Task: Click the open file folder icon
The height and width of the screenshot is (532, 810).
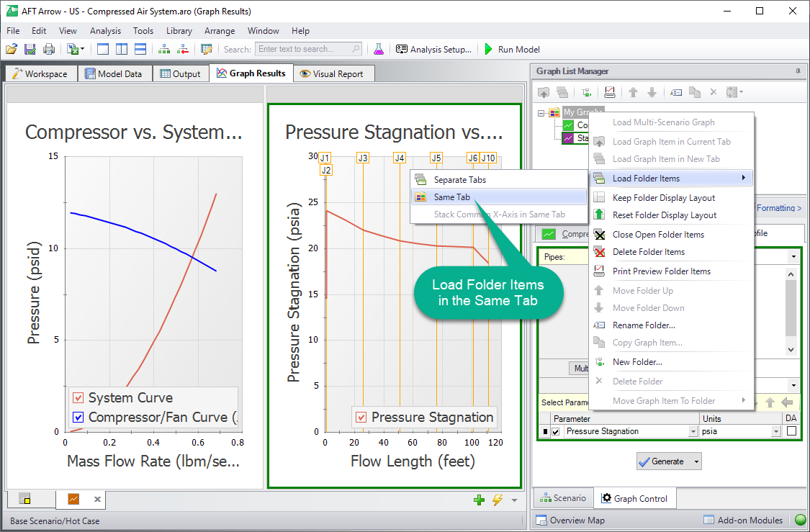Action: pyautogui.click(x=12, y=50)
